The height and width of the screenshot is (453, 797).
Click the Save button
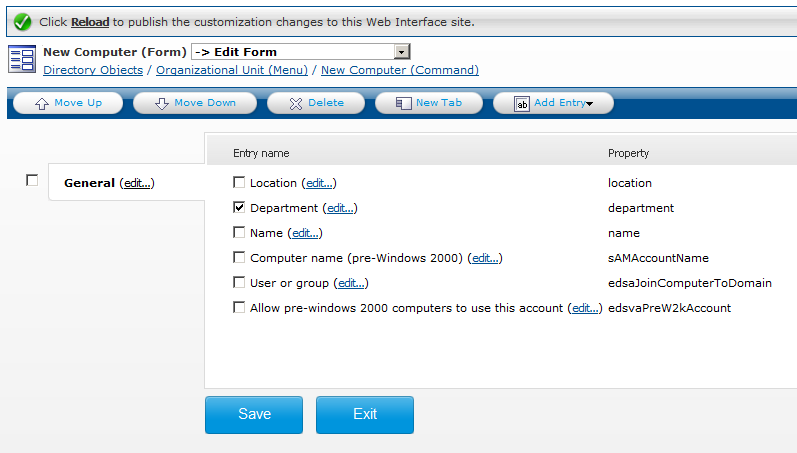click(x=254, y=415)
